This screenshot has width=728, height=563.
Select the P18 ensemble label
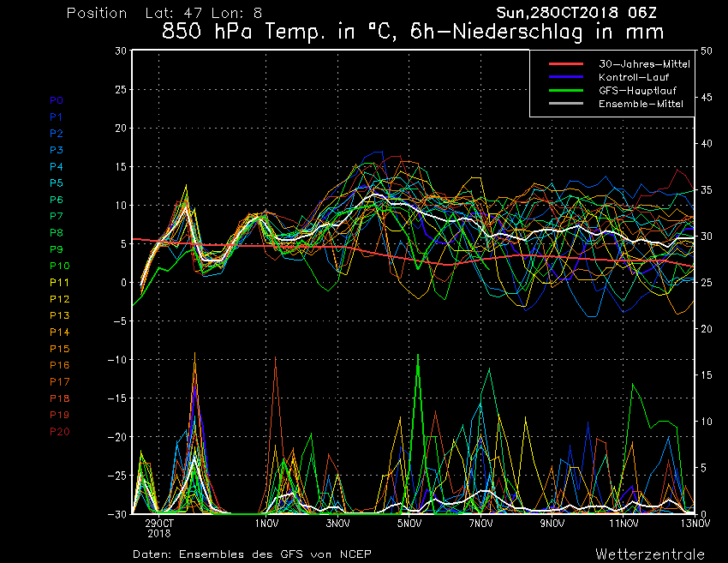[59, 398]
